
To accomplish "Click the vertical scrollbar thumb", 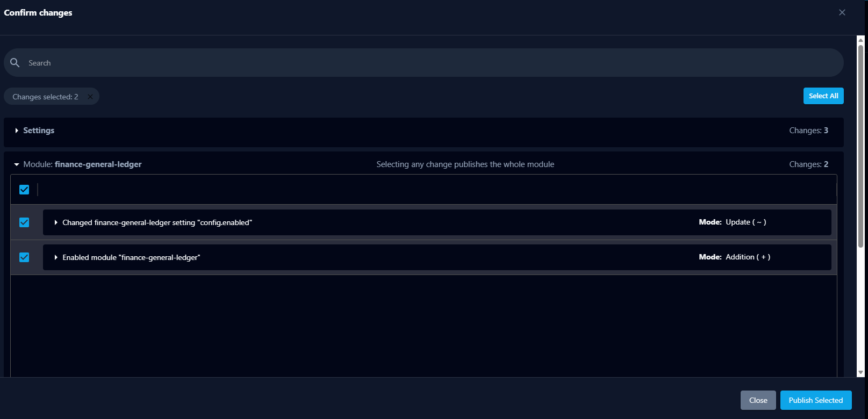I will tap(860, 146).
